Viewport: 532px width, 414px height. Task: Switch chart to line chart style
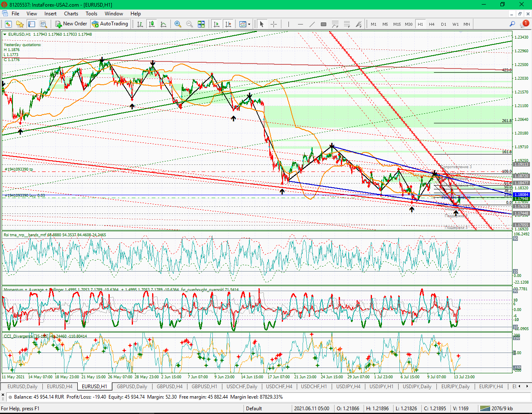click(163, 24)
